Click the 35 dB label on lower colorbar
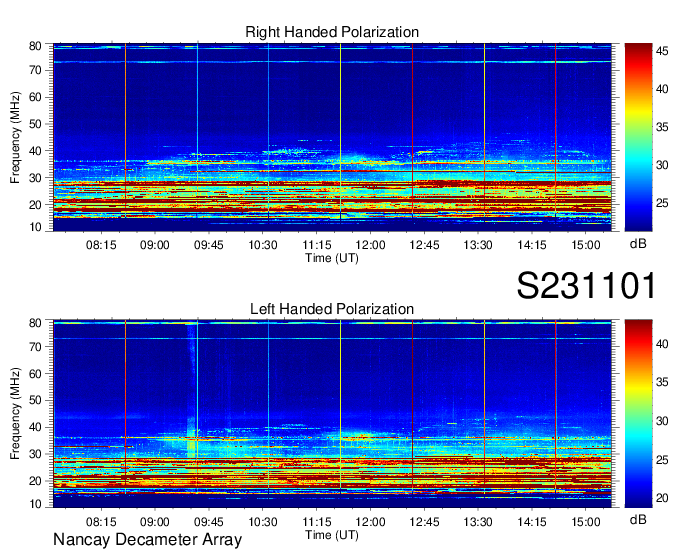 [662, 382]
